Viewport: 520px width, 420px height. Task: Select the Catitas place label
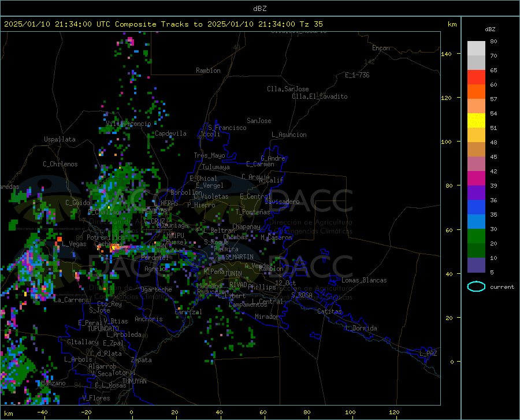tap(329, 311)
